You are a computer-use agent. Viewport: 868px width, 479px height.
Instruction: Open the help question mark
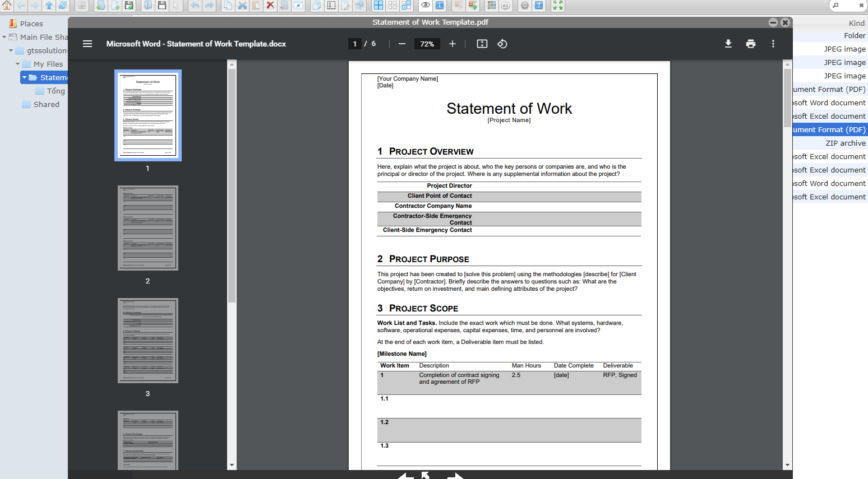point(539,6)
